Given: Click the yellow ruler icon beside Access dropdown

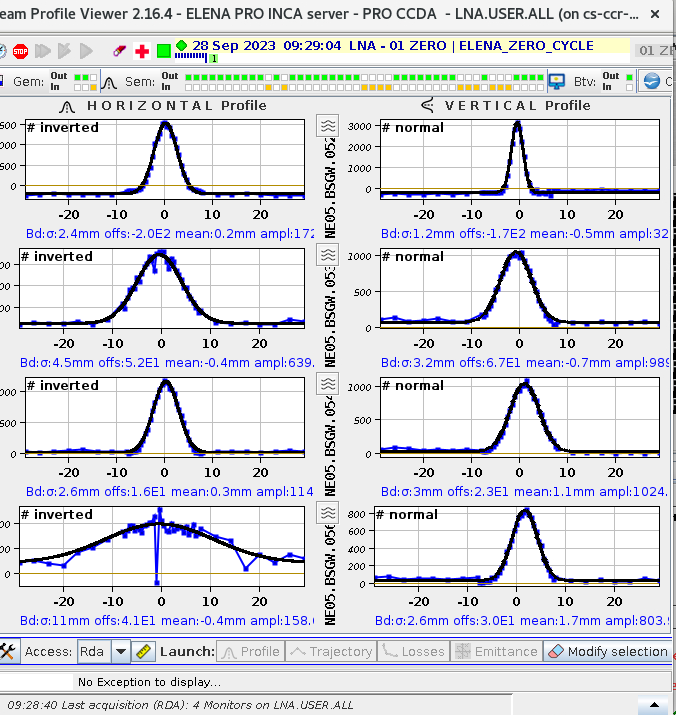Looking at the screenshot, I should (x=142, y=651).
